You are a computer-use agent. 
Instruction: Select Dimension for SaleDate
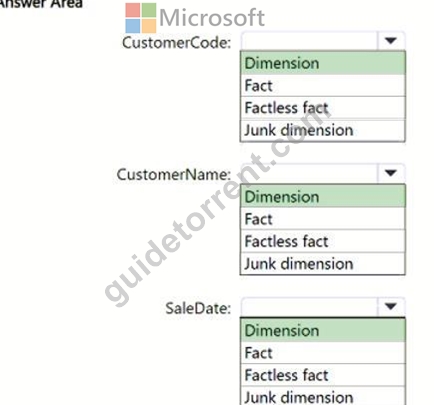click(323, 330)
